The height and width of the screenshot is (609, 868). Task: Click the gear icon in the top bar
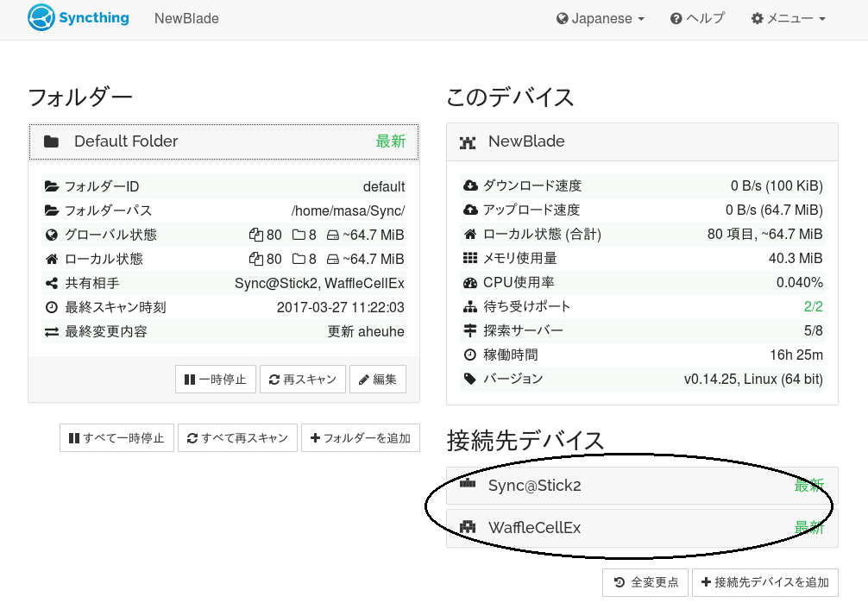tap(758, 19)
